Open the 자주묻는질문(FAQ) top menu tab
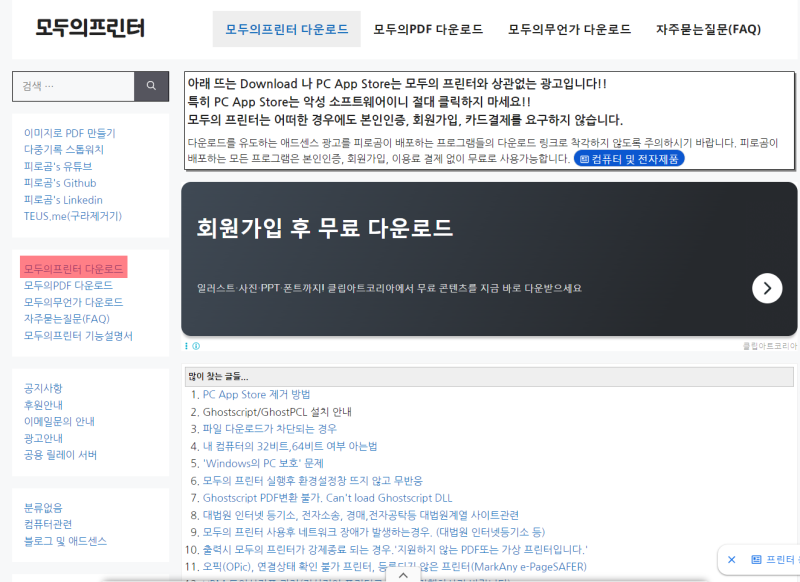Viewport: 800px width, 582px height. 708,29
